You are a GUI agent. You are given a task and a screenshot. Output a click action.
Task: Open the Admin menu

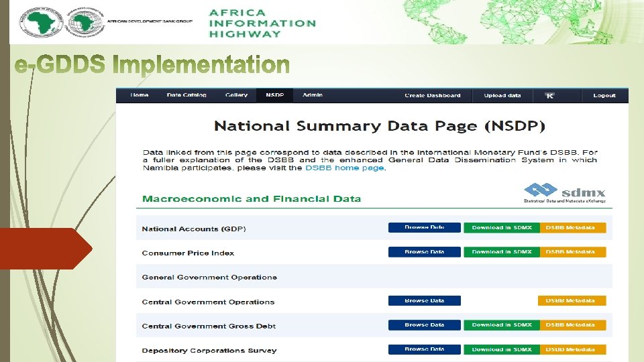click(313, 95)
